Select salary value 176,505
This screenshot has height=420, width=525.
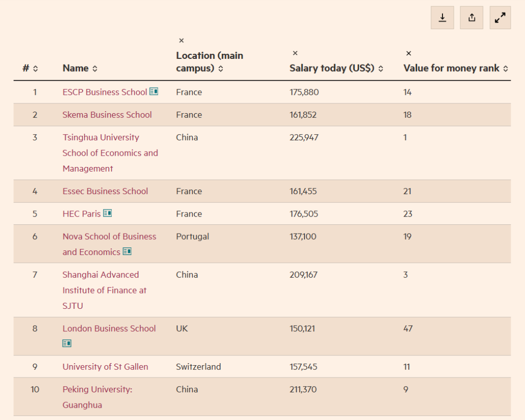pos(304,214)
